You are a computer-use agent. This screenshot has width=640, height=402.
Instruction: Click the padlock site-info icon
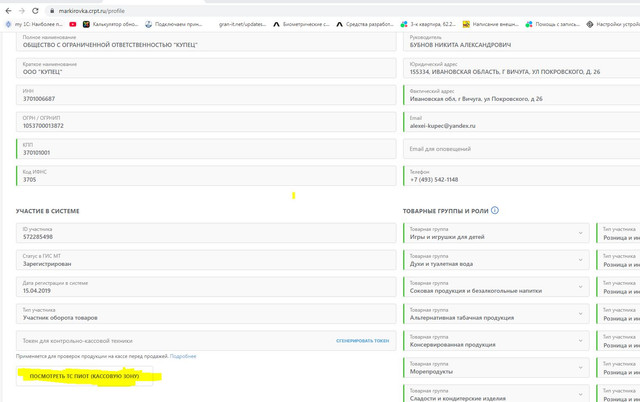point(52,11)
